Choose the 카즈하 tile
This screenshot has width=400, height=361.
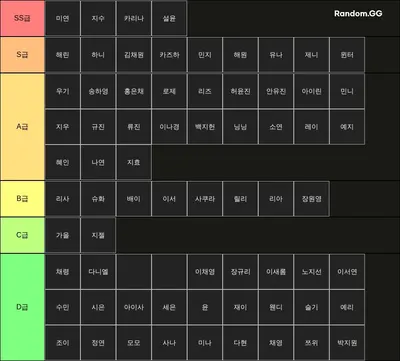(x=169, y=55)
